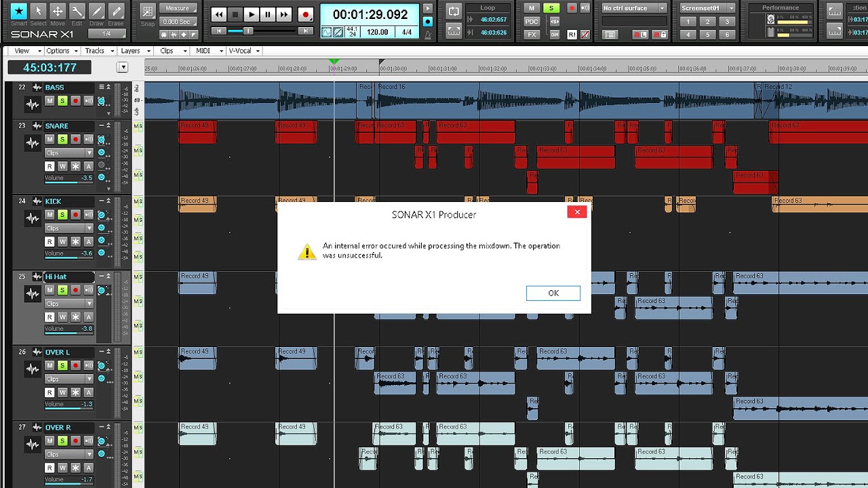Freeze the OVER L track with asterisk button
This screenshot has height=488, width=868.
pos(75,392)
